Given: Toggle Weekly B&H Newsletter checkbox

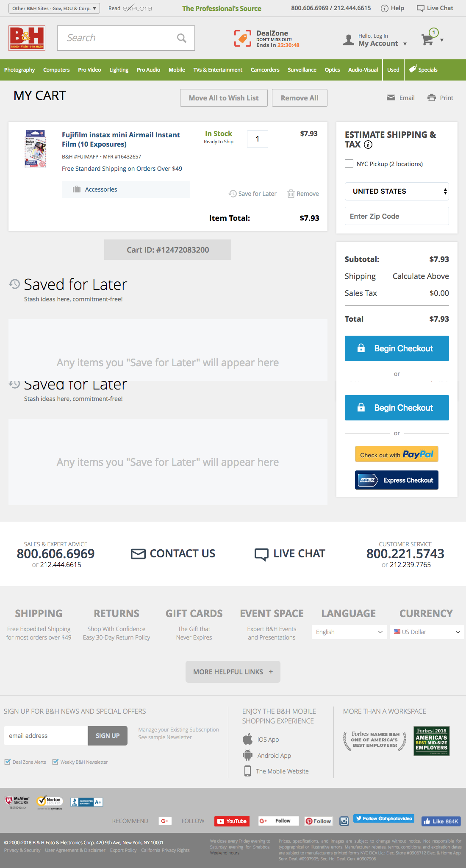Looking at the screenshot, I should tap(55, 762).
